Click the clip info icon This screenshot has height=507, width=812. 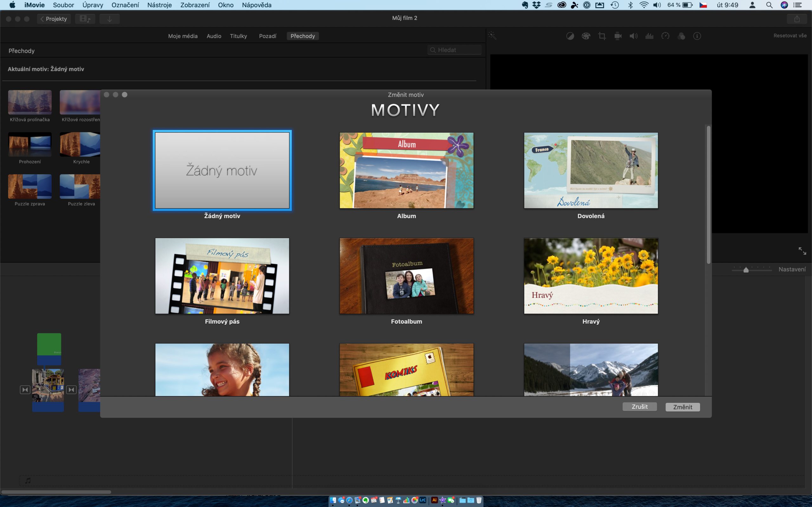pos(697,36)
